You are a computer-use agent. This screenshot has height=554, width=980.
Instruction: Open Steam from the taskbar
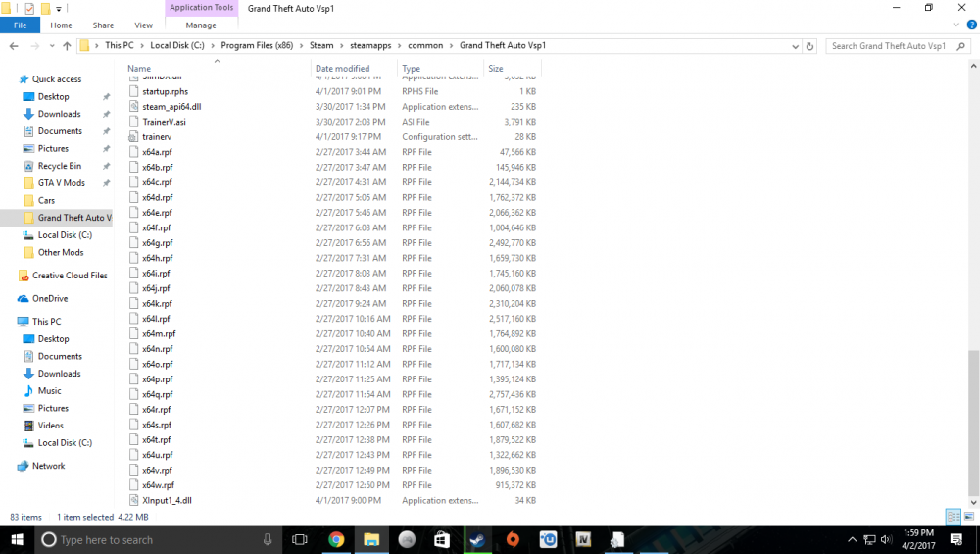(477, 539)
